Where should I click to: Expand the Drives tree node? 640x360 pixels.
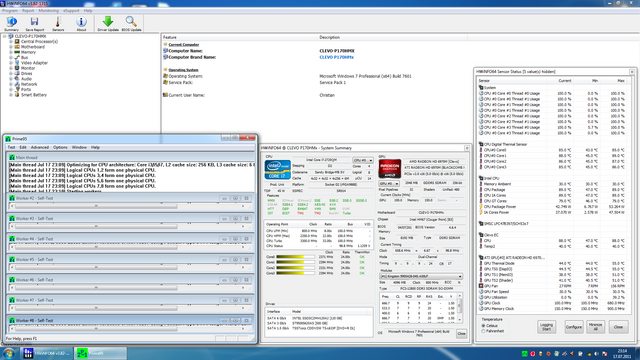click(x=11, y=73)
